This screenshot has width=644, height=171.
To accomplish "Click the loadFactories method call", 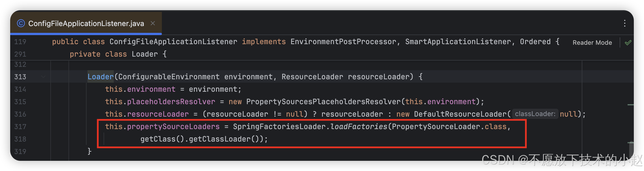I will click(359, 127).
